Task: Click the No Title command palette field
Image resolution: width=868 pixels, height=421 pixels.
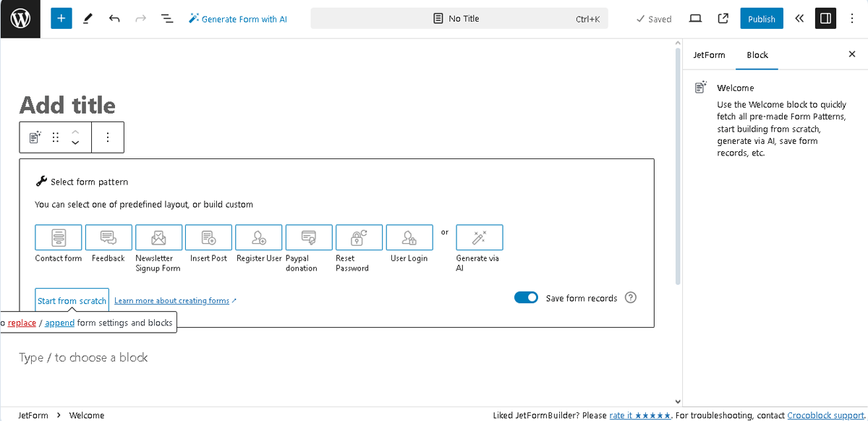Action: (x=459, y=18)
